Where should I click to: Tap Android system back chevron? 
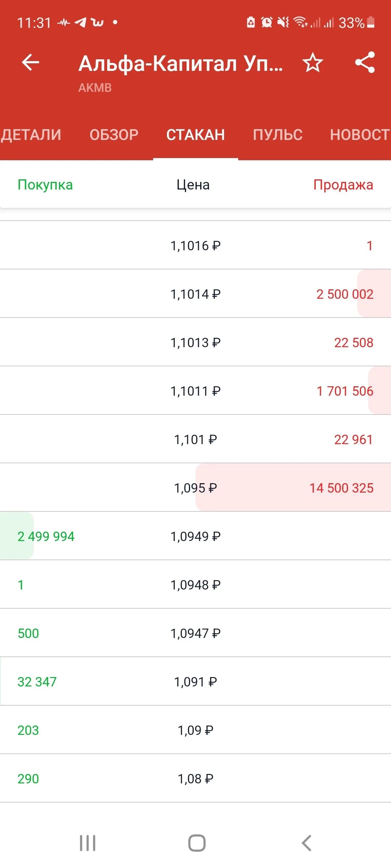click(x=306, y=843)
